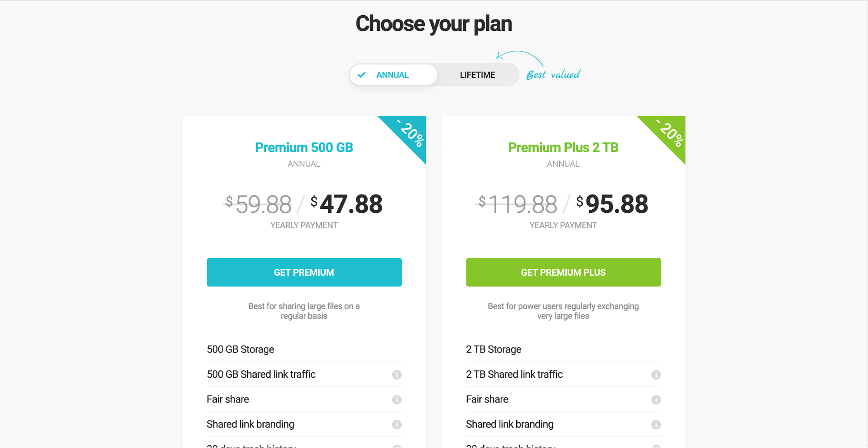Click info icon for Premium Plus Fair share
The image size is (868, 448).
(656, 399)
